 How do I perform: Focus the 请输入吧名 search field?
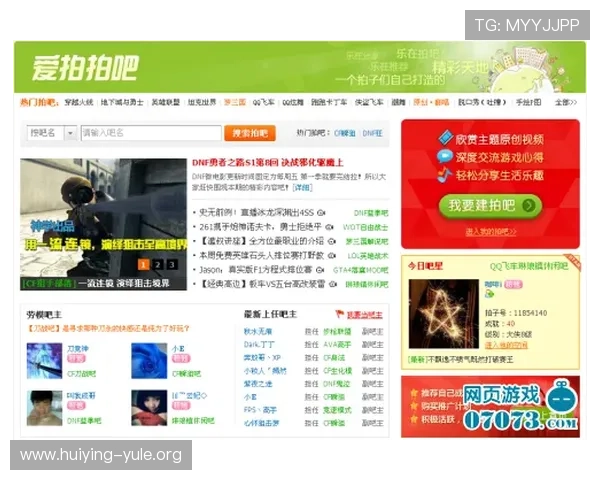tap(151, 133)
